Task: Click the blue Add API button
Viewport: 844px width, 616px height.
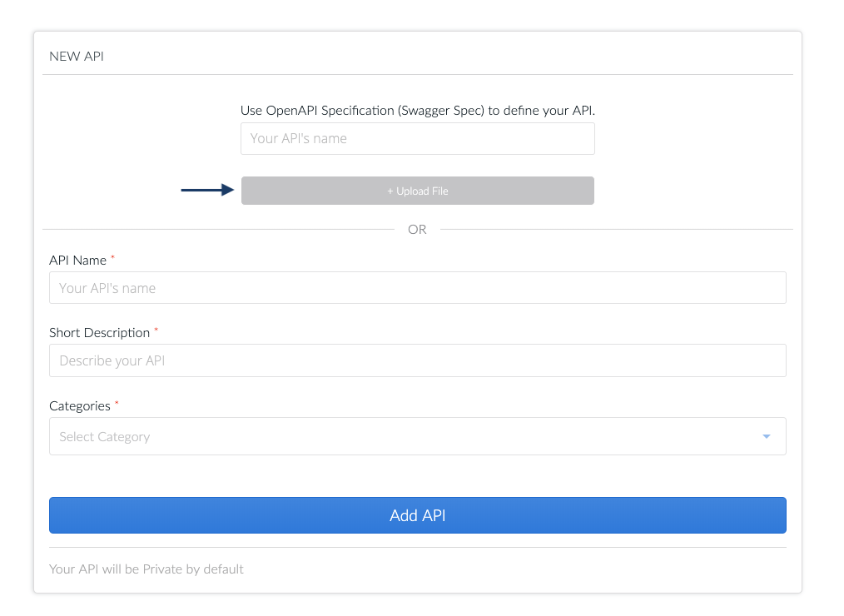Action: pyautogui.click(x=417, y=515)
